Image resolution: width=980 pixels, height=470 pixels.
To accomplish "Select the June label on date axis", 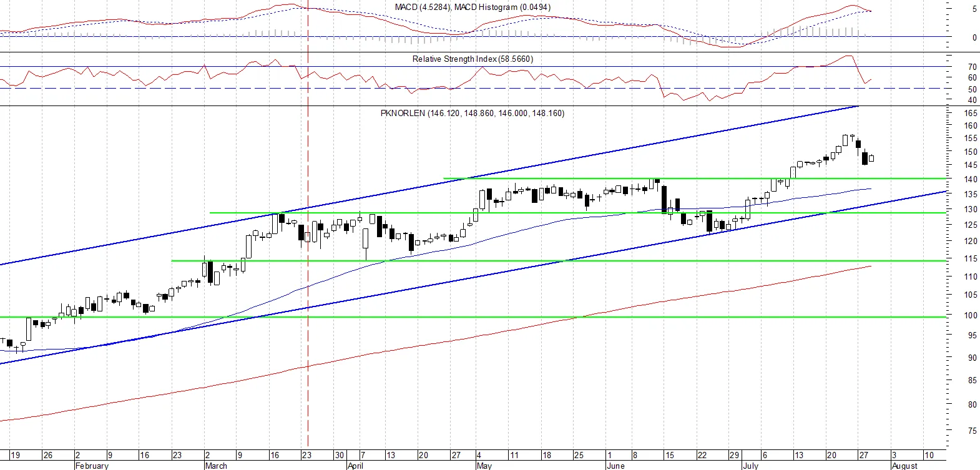I will (615, 466).
